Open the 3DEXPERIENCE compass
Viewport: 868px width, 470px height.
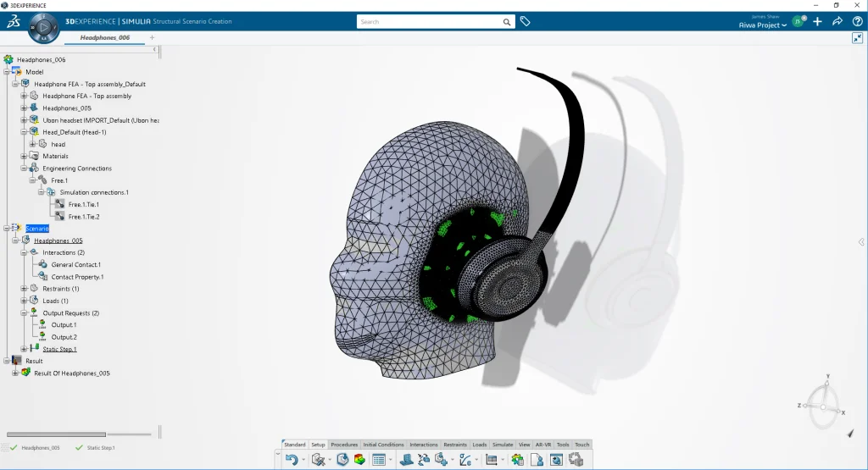click(x=43, y=29)
